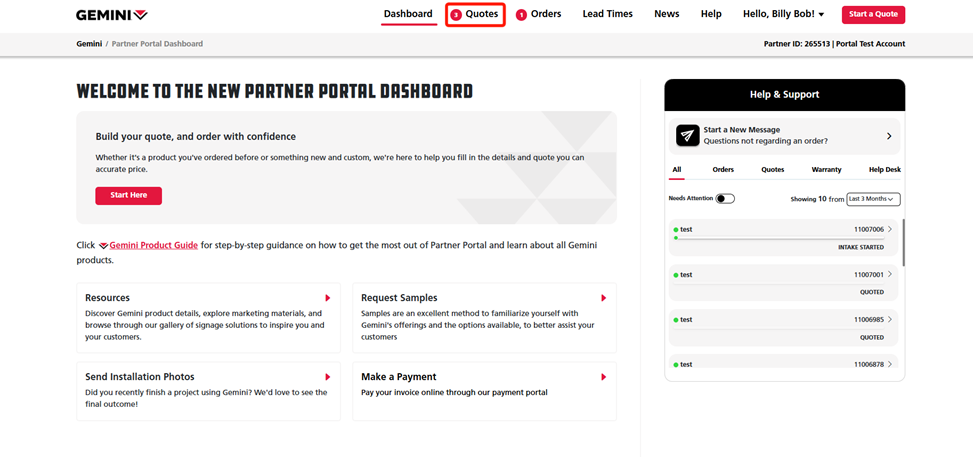973x457 pixels.
Task: Click the red arrow on Resources card
Action: pos(327,298)
